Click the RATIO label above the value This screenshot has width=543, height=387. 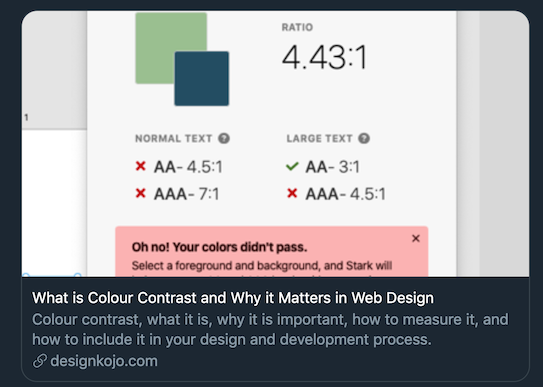[297, 27]
